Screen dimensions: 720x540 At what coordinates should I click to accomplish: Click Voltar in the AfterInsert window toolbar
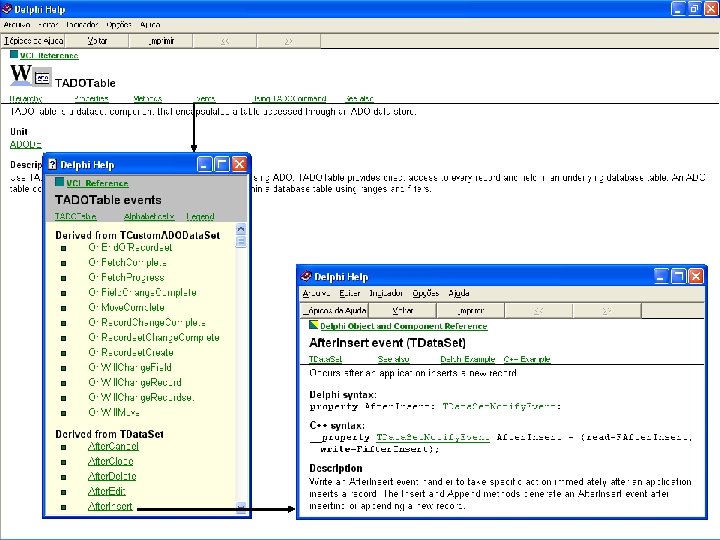(x=403, y=311)
